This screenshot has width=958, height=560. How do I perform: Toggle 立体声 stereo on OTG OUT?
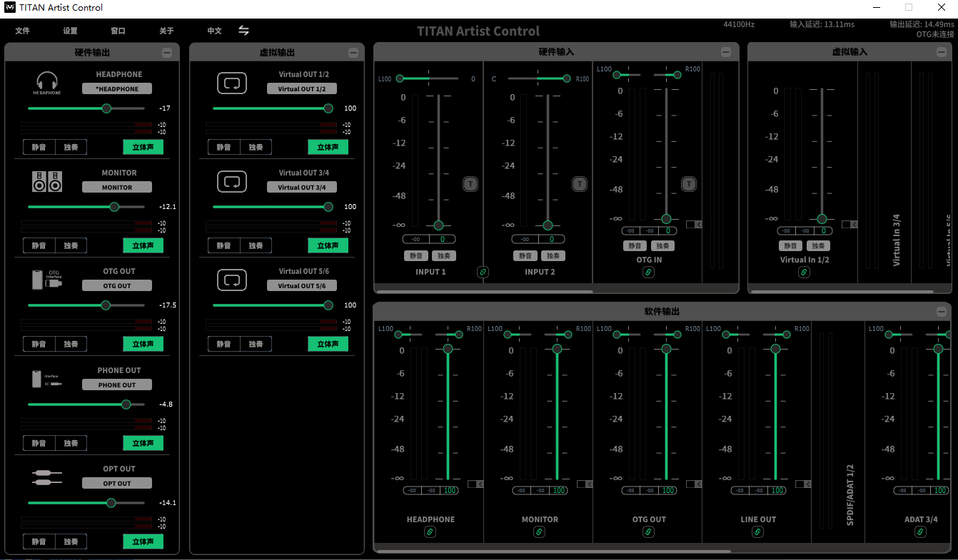click(x=143, y=344)
